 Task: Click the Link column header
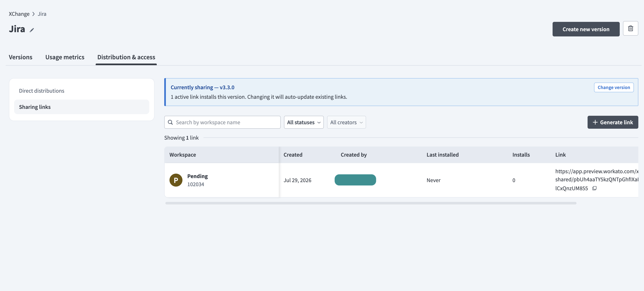(560, 155)
